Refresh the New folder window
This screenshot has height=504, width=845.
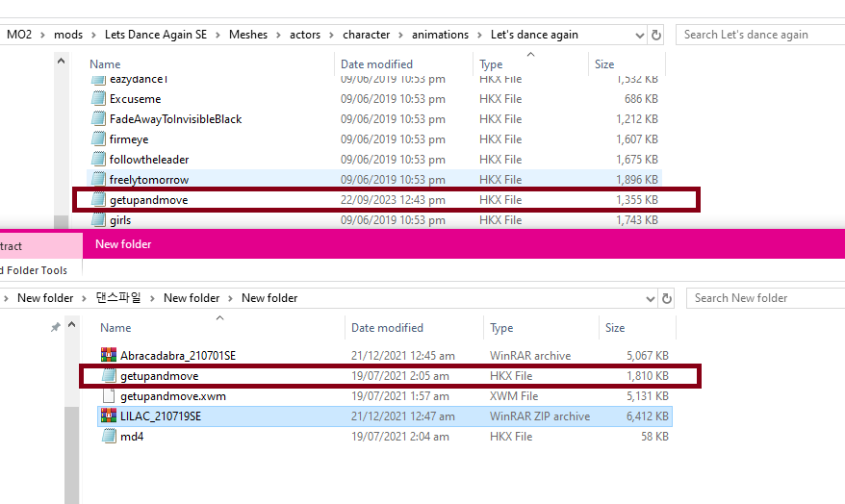click(667, 298)
